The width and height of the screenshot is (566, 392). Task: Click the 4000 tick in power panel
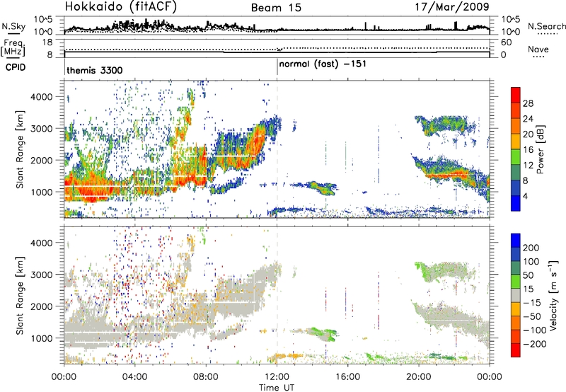(x=41, y=97)
